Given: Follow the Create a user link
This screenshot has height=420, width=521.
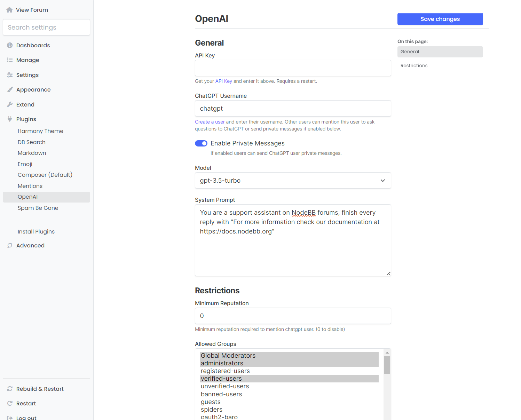Looking at the screenshot, I should click(210, 122).
